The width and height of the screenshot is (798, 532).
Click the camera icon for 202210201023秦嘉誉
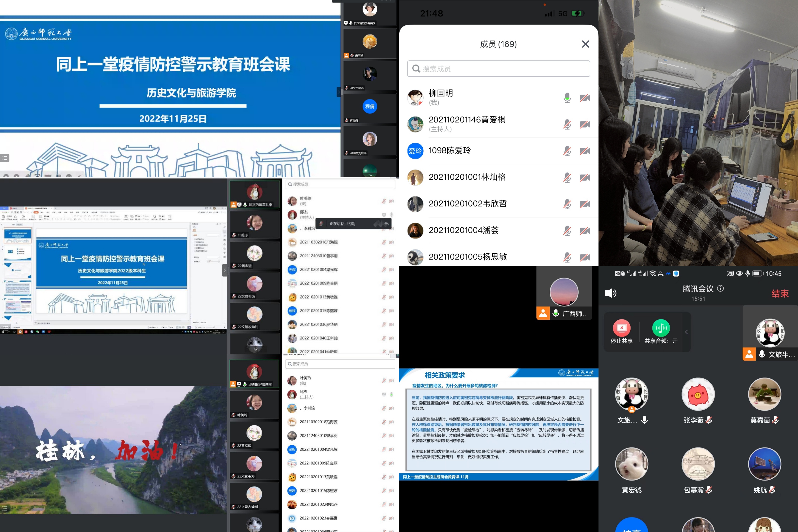[x=391, y=518]
